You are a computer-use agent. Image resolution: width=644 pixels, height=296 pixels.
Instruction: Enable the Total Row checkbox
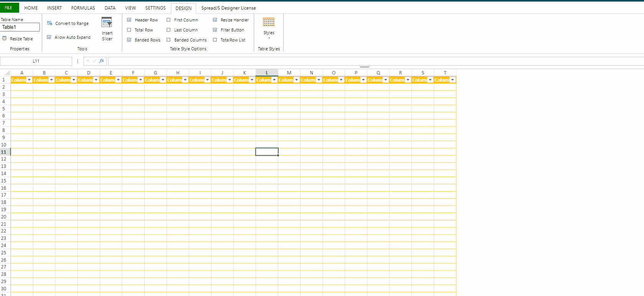click(129, 30)
